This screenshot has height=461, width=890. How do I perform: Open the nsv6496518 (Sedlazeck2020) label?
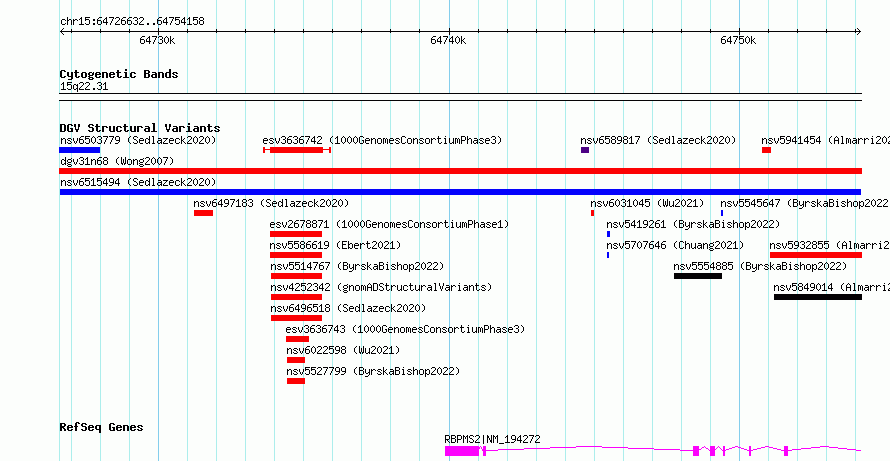click(348, 308)
